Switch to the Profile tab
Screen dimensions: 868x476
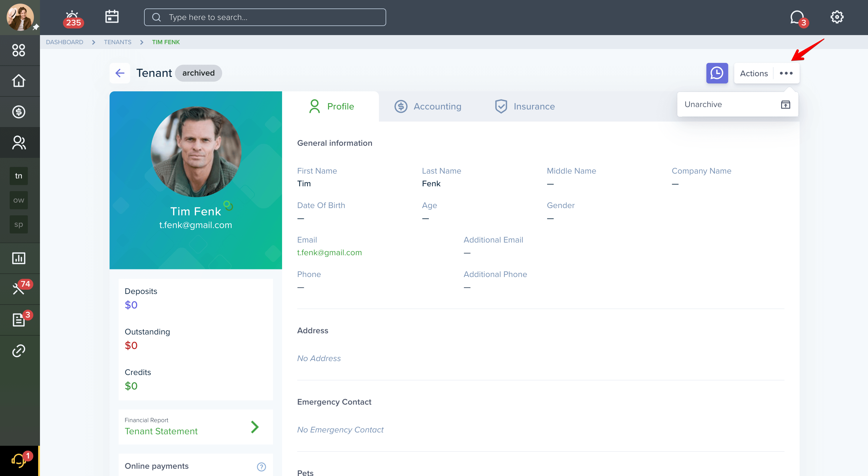pyautogui.click(x=331, y=106)
